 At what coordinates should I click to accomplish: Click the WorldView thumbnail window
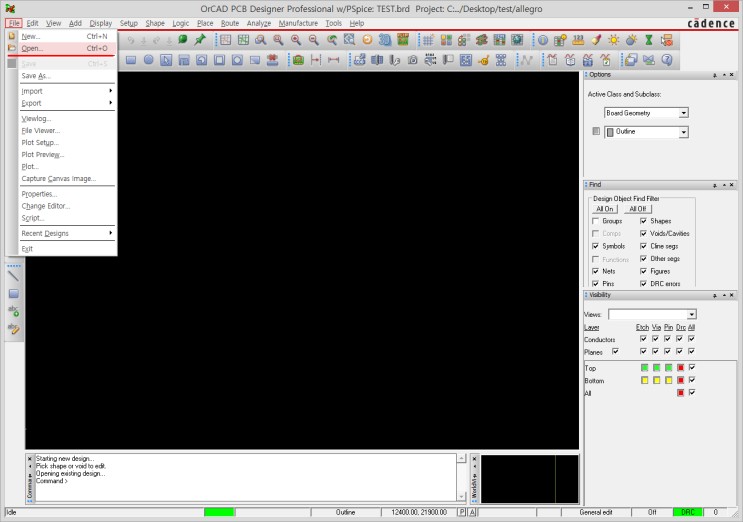pyautogui.click(x=529, y=479)
